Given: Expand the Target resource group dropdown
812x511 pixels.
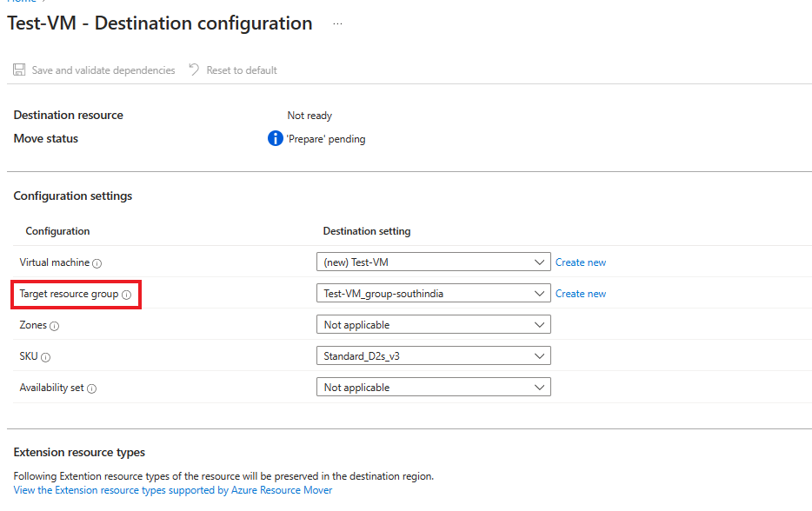Looking at the screenshot, I should tap(433, 294).
